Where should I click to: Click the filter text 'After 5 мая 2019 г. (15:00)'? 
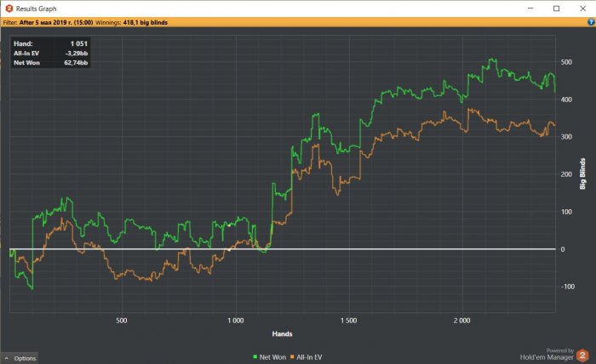(x=56, y=22)
